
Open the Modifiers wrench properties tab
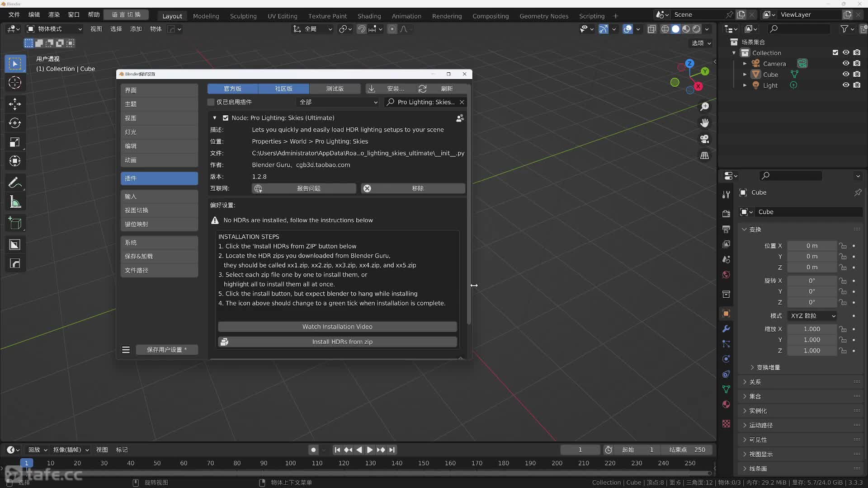tap(726, 328)
